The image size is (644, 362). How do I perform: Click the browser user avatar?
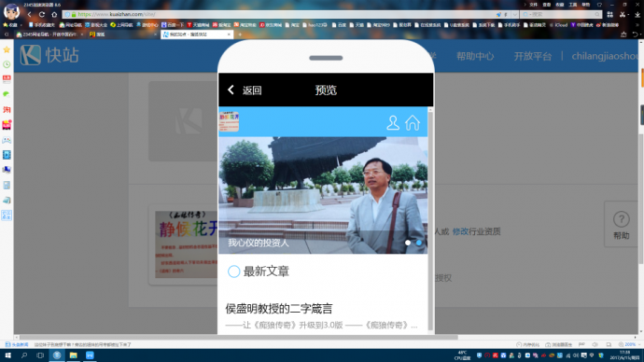(11, 11)
